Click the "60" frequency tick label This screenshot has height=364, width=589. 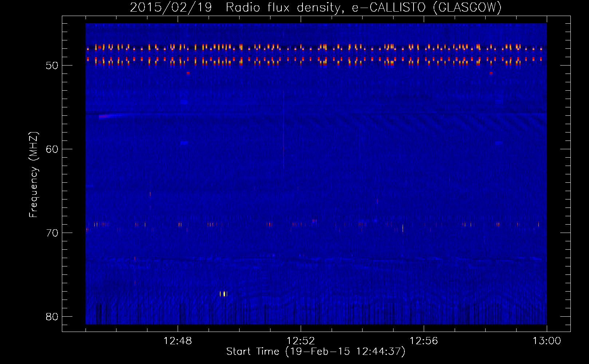point(52,149)
